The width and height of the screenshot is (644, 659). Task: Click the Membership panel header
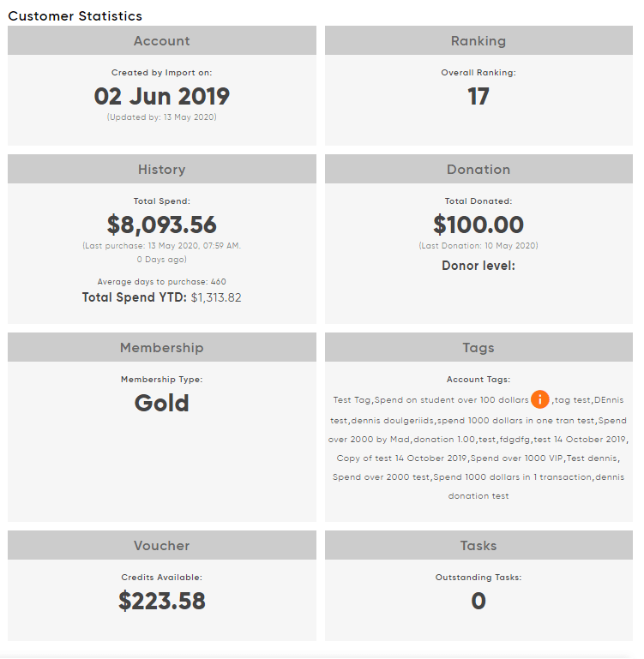162,348
